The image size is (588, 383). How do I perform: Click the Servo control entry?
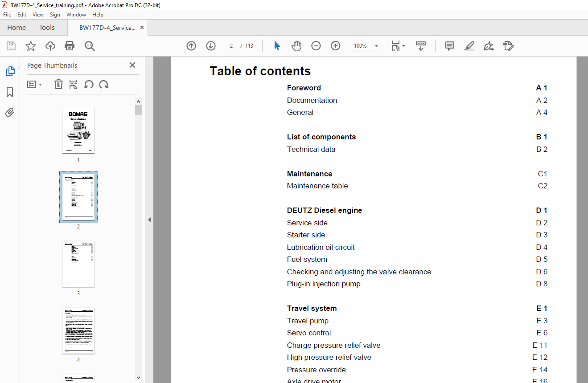click(309, 333)
